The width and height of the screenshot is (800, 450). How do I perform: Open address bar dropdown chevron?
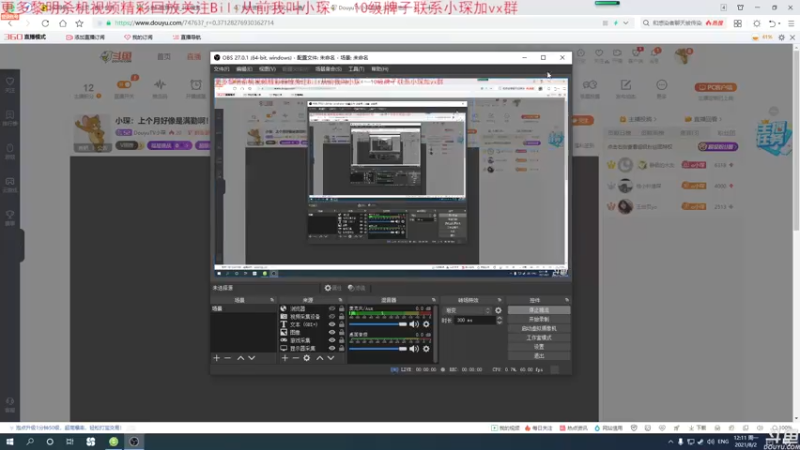(x=626, y=23)
